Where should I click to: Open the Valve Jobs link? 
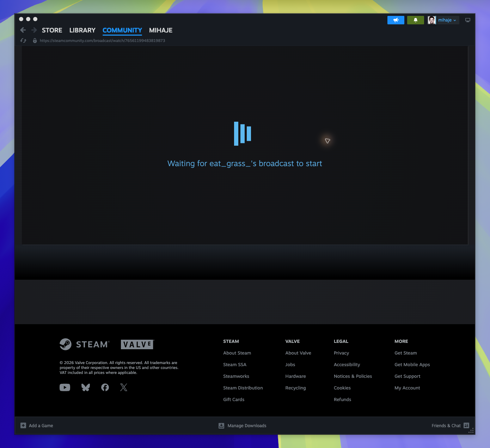(x=290, y=365)
